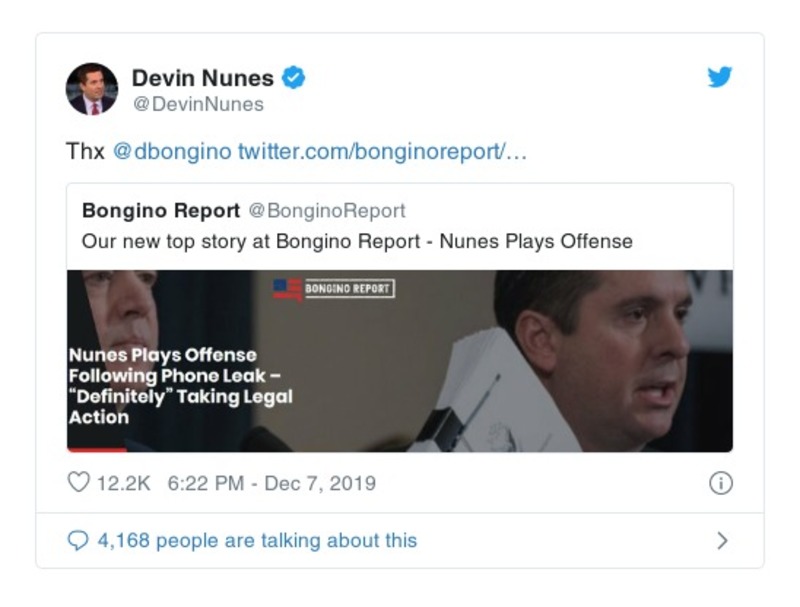Click the Bongino Report quoted account name
The height and width of the screenshot is (607, 800).
[161, 211]
